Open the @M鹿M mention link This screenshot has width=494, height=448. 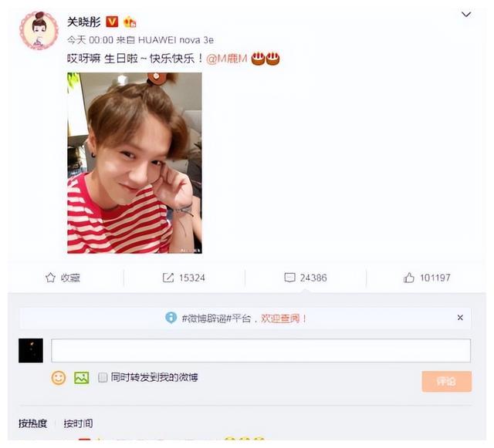[226, 59]
